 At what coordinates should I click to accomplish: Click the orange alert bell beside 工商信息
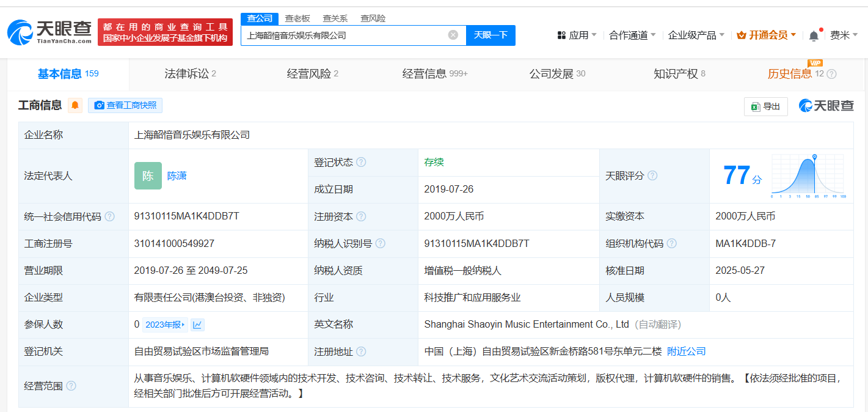pos(75,105)
